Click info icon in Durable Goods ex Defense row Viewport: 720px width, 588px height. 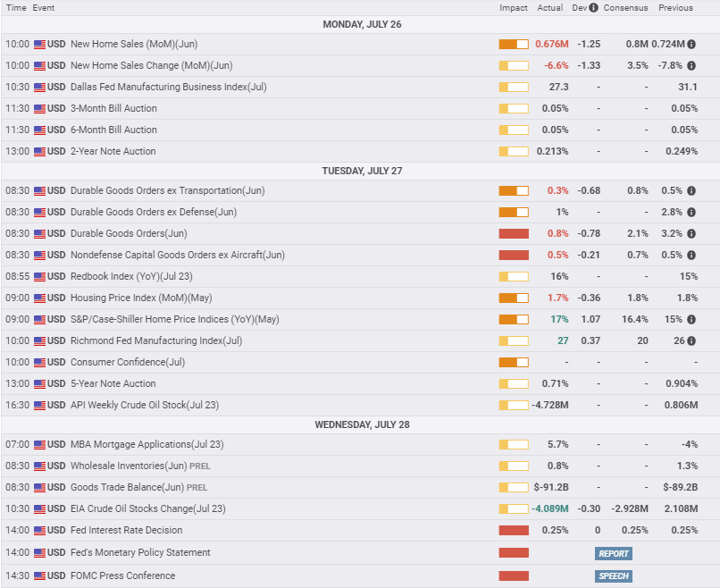pos(691,212)
